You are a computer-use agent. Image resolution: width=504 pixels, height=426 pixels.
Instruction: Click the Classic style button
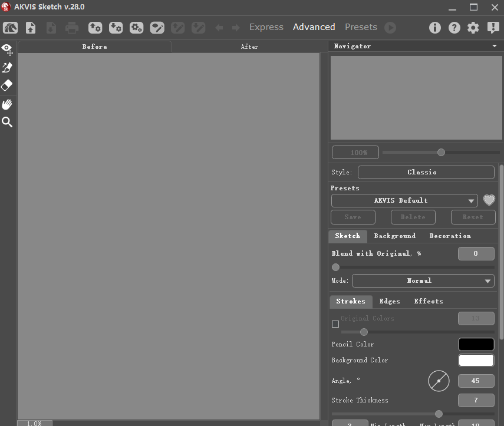click(x=426, y=172)
